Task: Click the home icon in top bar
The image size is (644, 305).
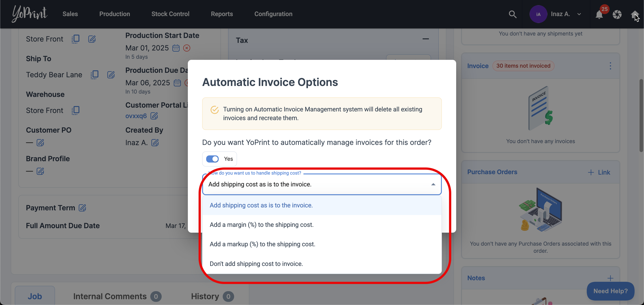Action: click(x=635, y=15)
